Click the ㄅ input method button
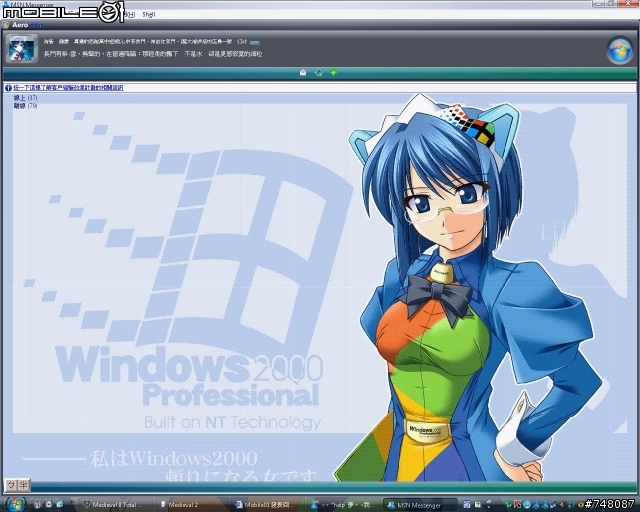 (11, 485)
